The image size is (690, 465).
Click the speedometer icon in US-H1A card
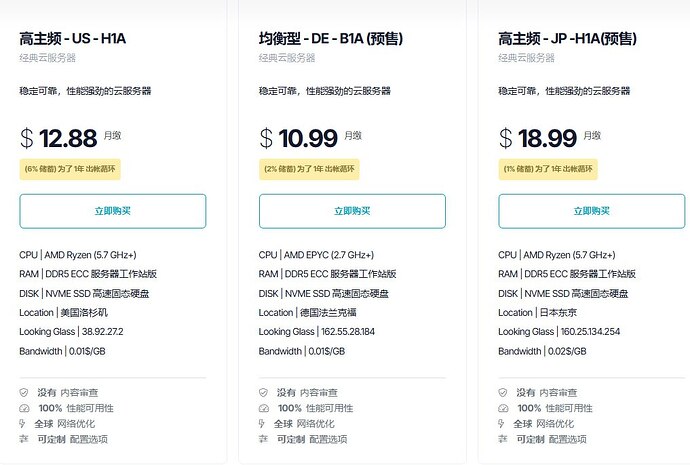[24, 408]
